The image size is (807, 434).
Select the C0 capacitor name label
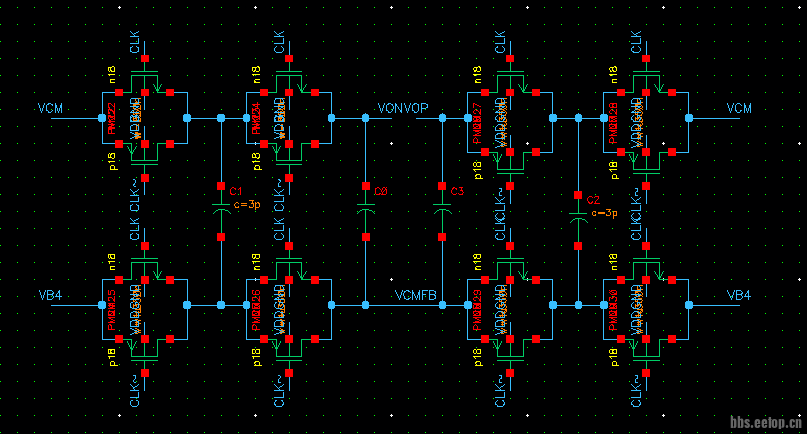[381, 192]
